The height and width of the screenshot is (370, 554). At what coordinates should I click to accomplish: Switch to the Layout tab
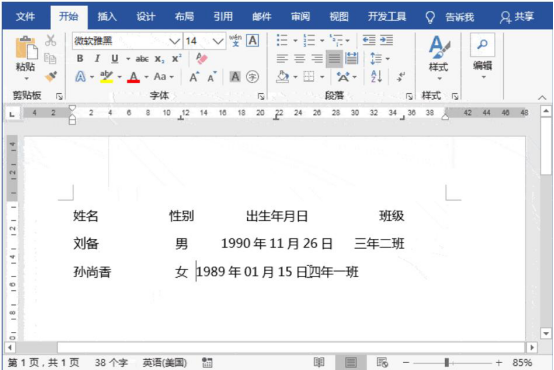click(x=184, y=17)
